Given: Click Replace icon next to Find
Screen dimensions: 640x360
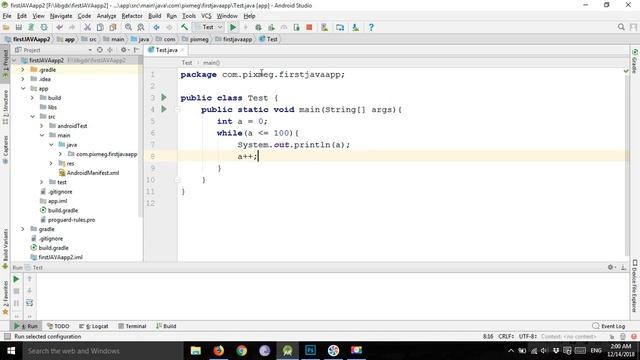Looking at the screenshot, I should pyautogui.click(x=141, y=27).
